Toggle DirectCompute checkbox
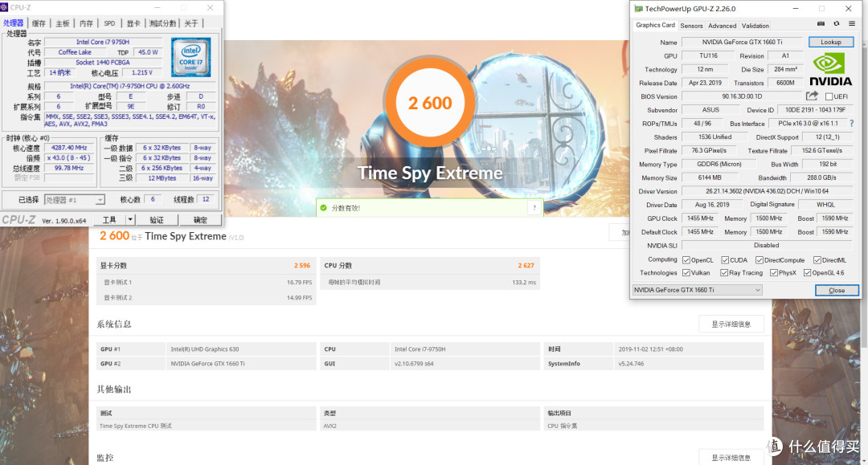Image resolution: width=868 pixels, height=465 pixels. (x=759, y=260)
